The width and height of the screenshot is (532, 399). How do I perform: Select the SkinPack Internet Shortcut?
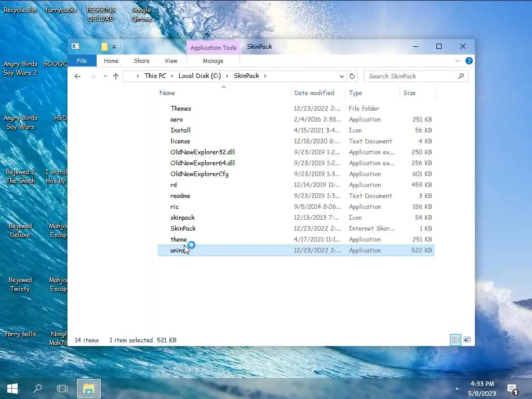tap(296, 228)
